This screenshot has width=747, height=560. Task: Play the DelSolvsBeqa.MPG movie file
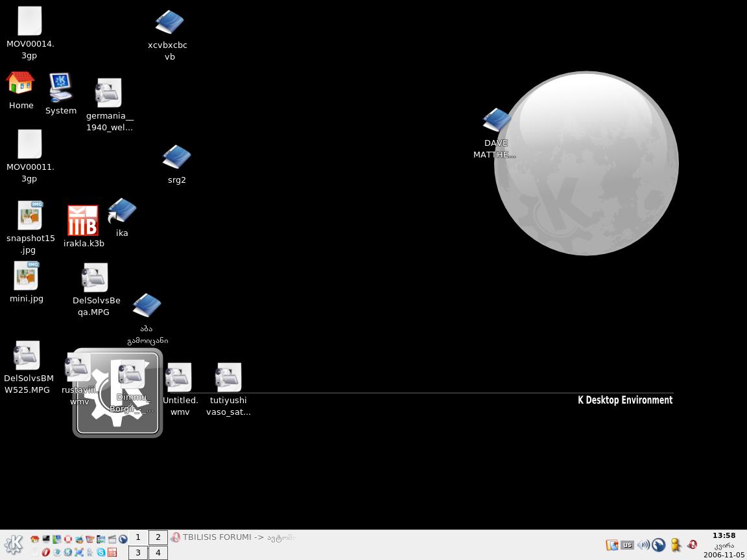[95, 277]
